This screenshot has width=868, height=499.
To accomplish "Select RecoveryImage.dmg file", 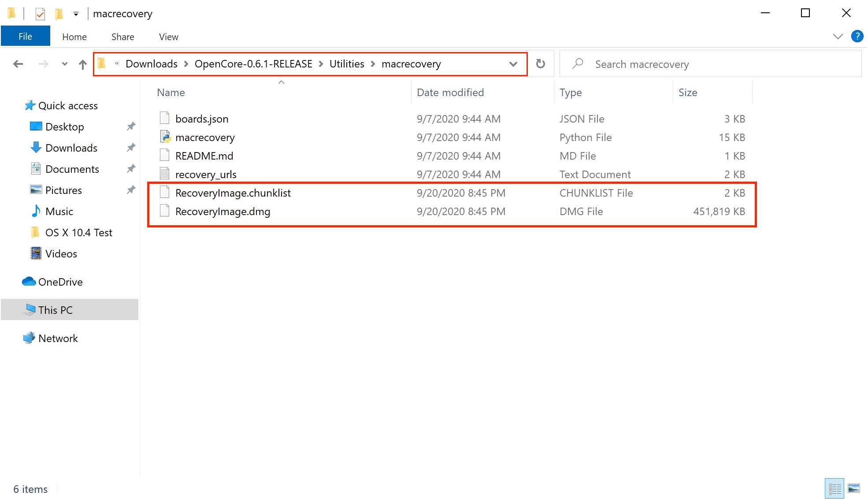I will click(x=223, y=212).
